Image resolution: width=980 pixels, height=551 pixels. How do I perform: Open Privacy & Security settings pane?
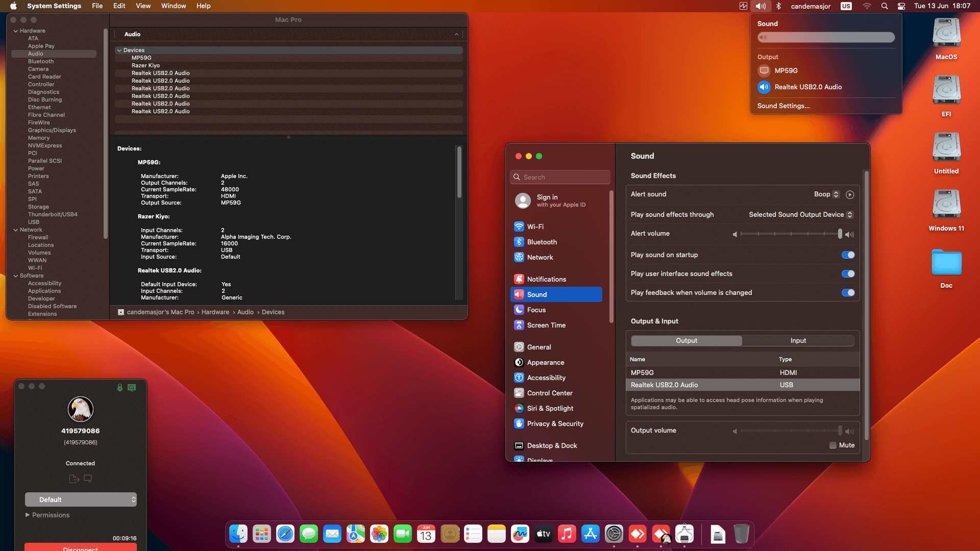[x=555, y=423]
